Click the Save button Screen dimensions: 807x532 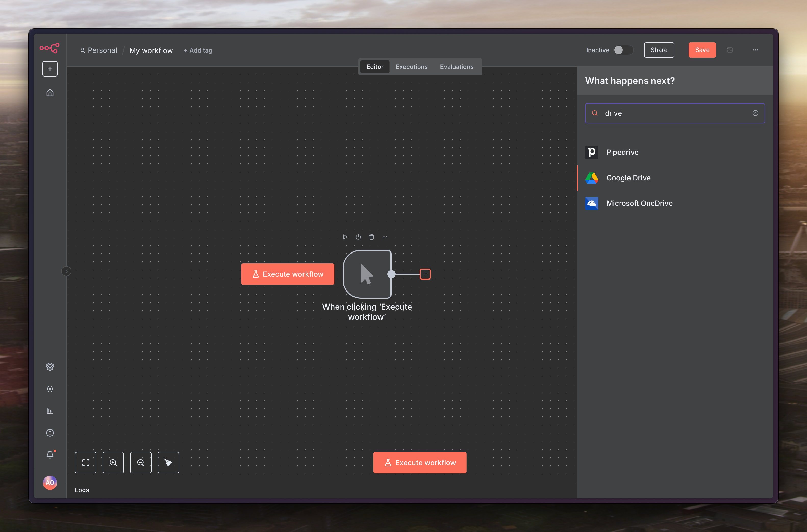702,50
